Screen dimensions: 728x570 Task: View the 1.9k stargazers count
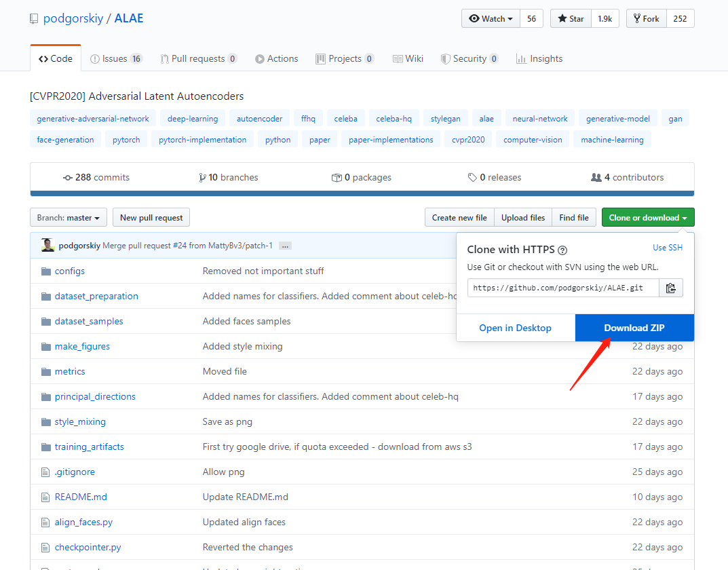(605, 18)
